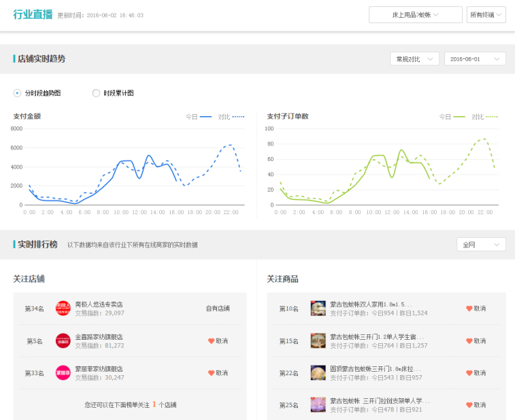Select the 分时段趋势图 radio button
The image size is (515, 420).
(x=18, y=93)
